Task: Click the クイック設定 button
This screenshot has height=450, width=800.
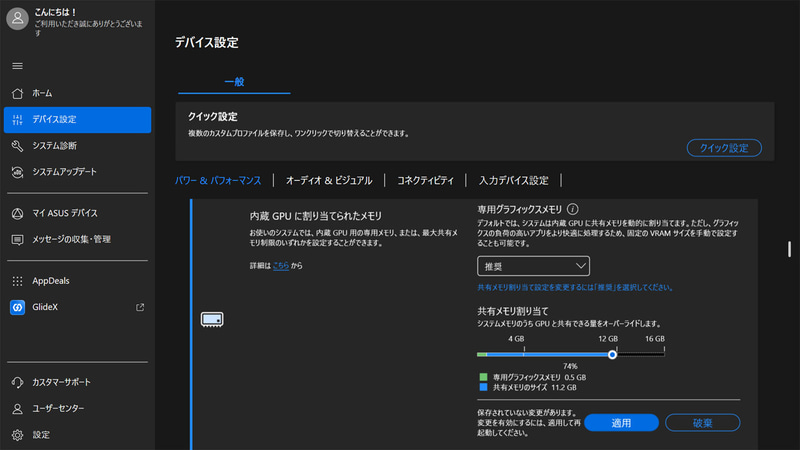Action: coord(724,148)
